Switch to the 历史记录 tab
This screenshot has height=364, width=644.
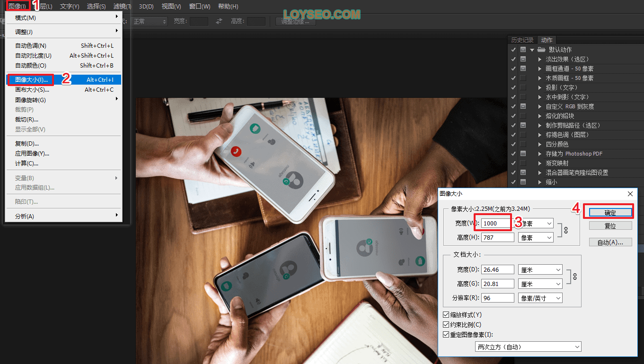(x=522, y=40)
